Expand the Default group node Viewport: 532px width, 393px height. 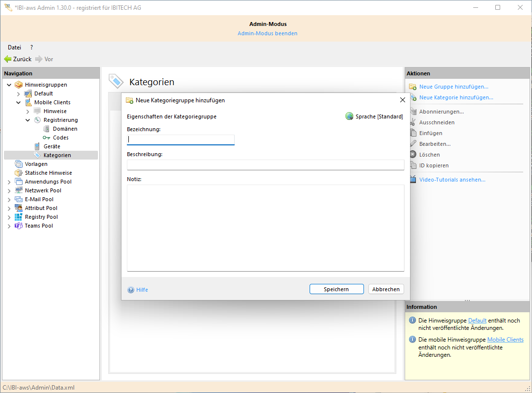[18, 93]
